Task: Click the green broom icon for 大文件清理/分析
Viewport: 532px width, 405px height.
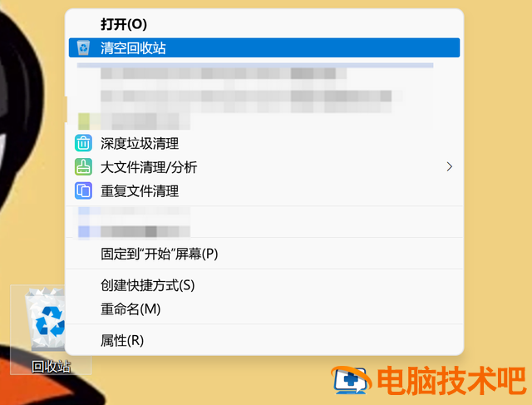Action: [83, 166]
